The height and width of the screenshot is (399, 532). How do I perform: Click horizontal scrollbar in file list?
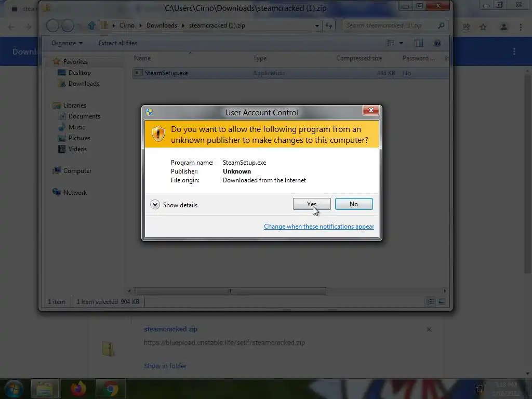pyautogui.click(x=231, y=291)
